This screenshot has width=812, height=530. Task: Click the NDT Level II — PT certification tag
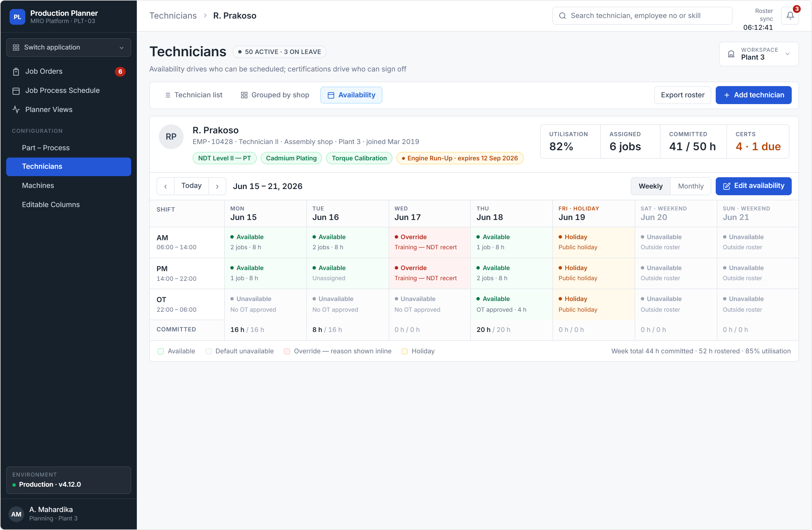(224, 158)
